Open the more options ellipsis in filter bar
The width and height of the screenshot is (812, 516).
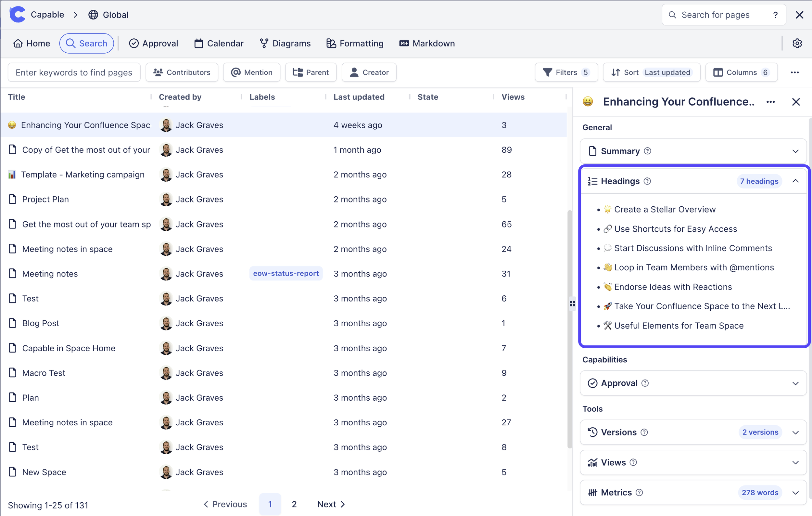tap(794, 72)
